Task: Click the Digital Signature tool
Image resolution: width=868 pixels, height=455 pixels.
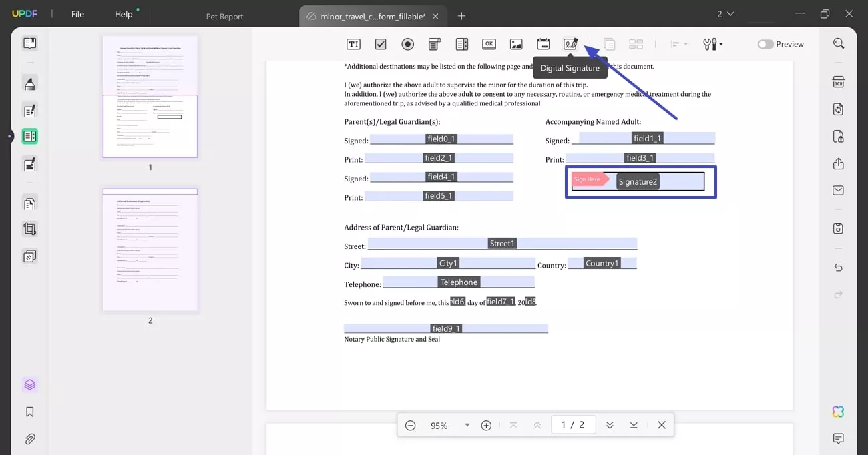Action: (x=570, y=44)
